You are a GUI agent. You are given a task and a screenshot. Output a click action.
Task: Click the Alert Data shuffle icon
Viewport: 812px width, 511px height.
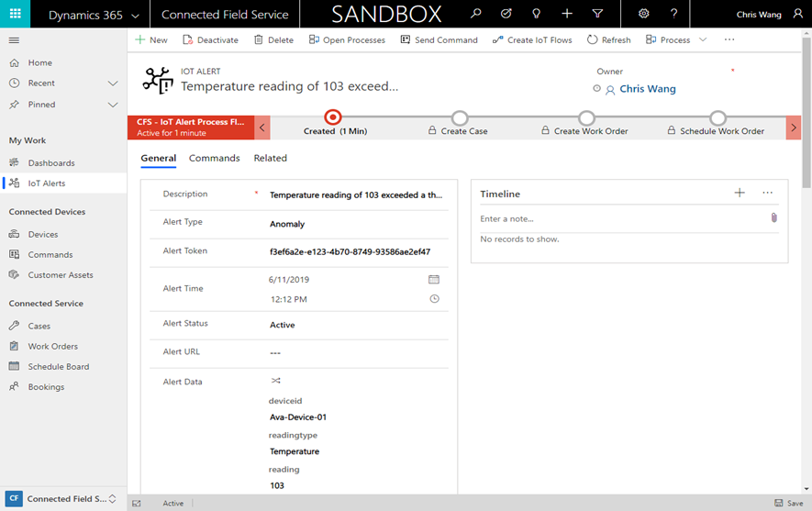tap(276, 381)
